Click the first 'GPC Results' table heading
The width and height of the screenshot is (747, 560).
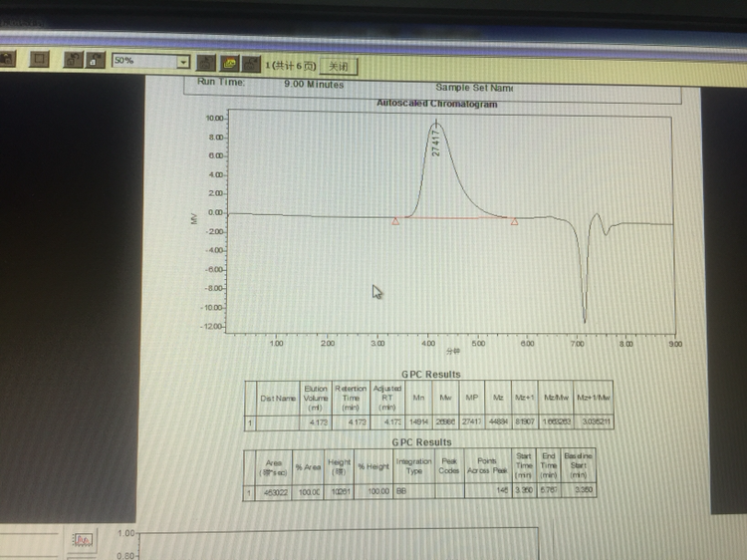click(431, 374)
